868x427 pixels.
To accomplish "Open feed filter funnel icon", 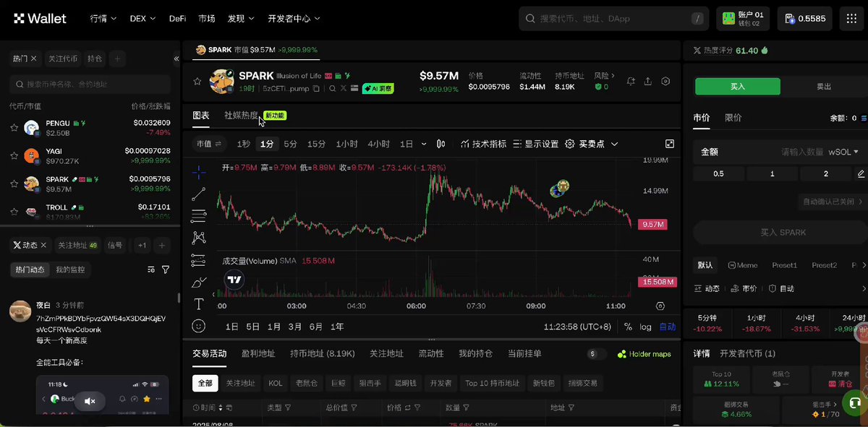I will [166, 269].
